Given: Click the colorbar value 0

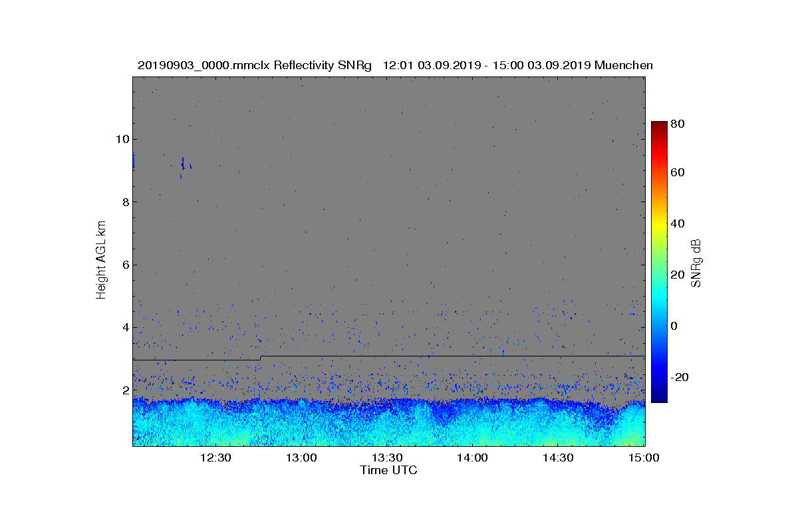Looking at the screenshot, I should (x=675, y=326).
